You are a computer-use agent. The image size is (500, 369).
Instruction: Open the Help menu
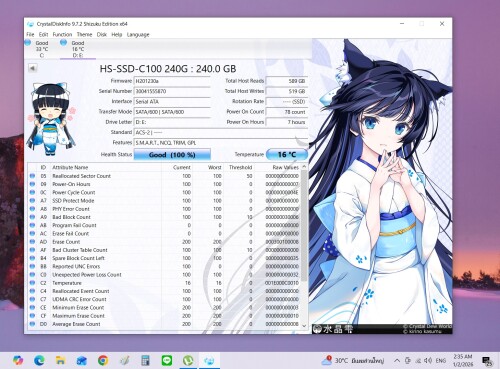coord(117,34)
